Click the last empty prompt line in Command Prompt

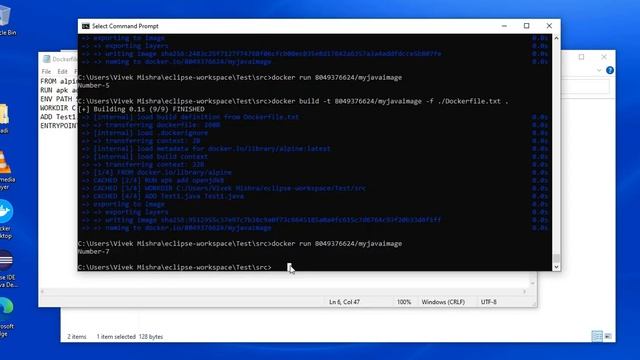click(x=175, y=267)
